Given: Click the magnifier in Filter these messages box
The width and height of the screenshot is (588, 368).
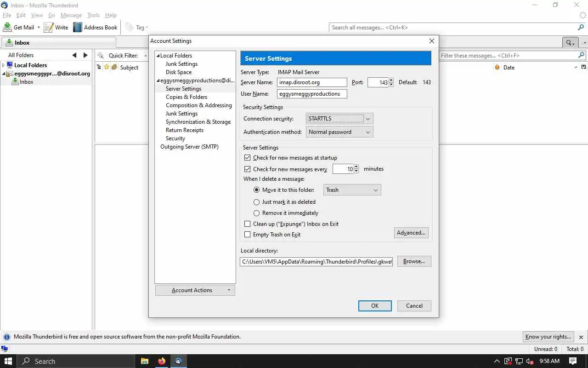Looking at the screenshot, I should point(581,55).
